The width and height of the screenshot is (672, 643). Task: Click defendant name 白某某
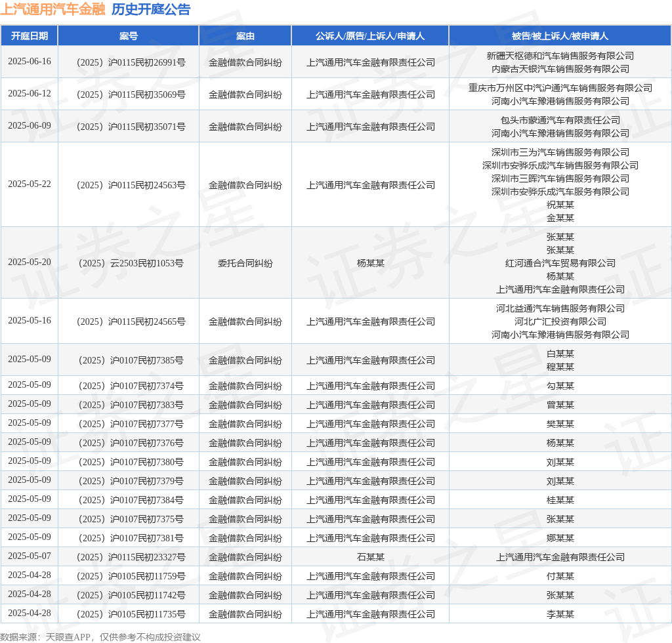point(560,354)
